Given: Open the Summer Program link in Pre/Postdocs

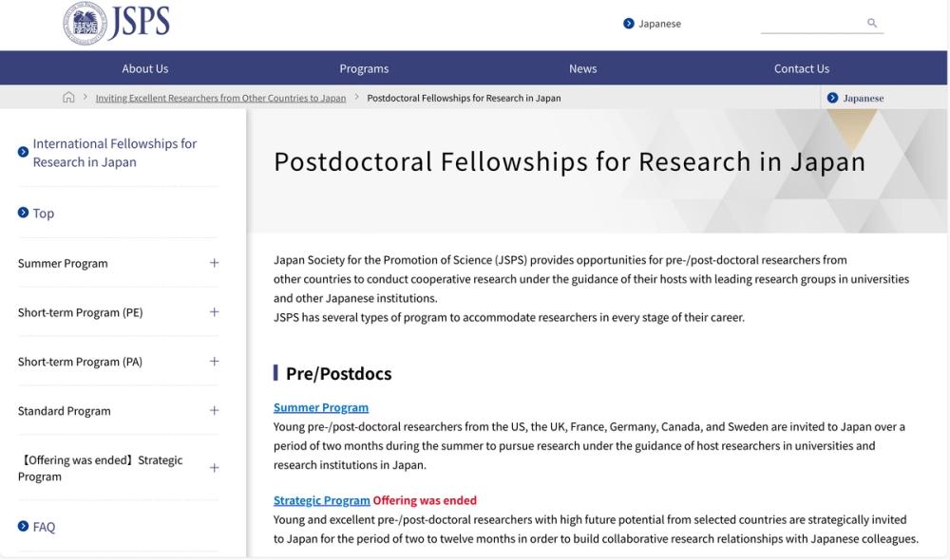Looking at the screenshot, I should coord(320,407).
